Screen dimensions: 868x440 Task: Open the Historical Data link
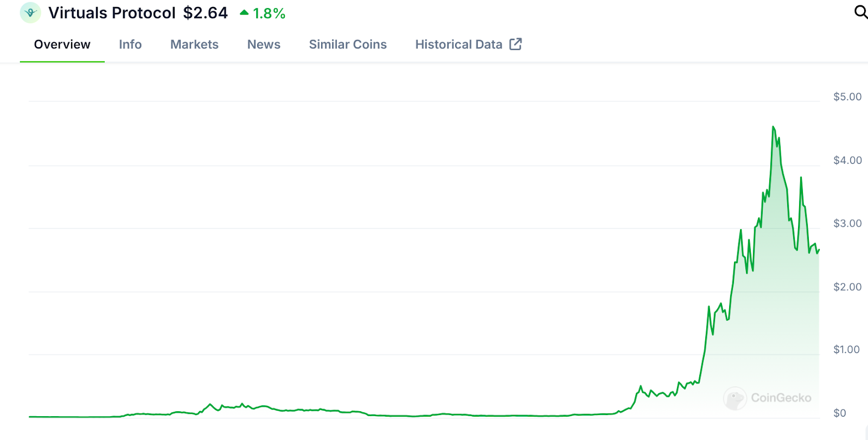click(x=459, y=44)
